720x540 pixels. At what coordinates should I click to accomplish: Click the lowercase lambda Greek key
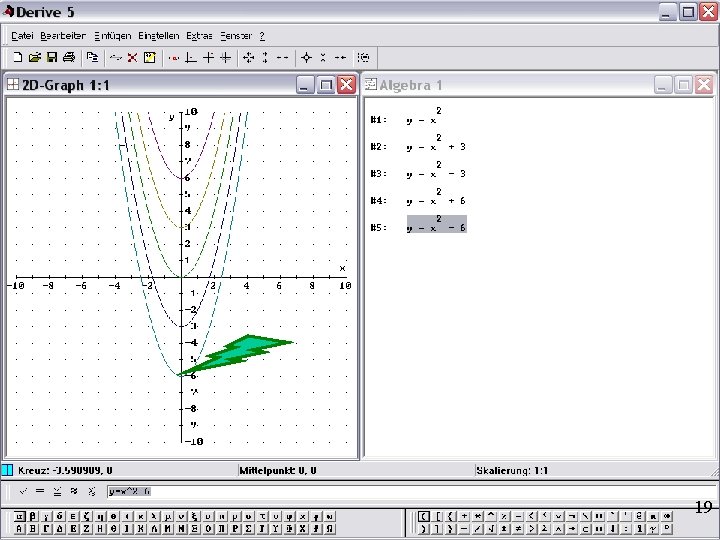(153, 516)
